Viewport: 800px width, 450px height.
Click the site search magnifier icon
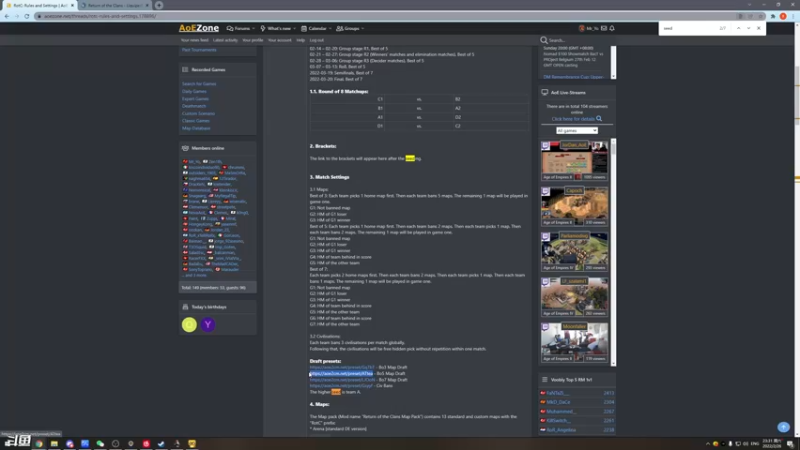pos(544,40)
